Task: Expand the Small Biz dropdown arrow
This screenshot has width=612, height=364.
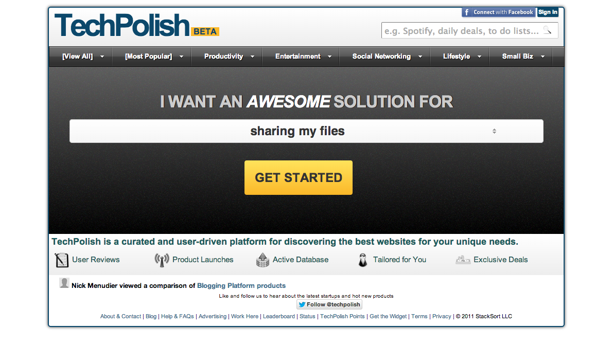Action: click(543, 57)
